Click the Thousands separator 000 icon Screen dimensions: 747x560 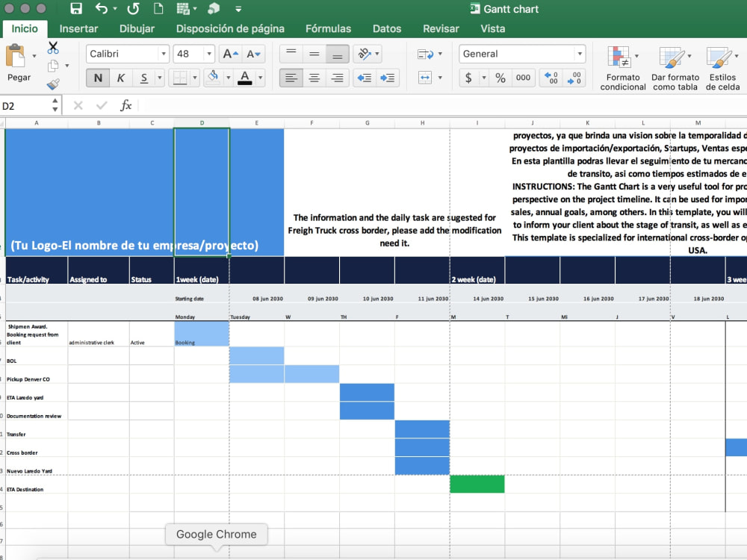(523, 78)
